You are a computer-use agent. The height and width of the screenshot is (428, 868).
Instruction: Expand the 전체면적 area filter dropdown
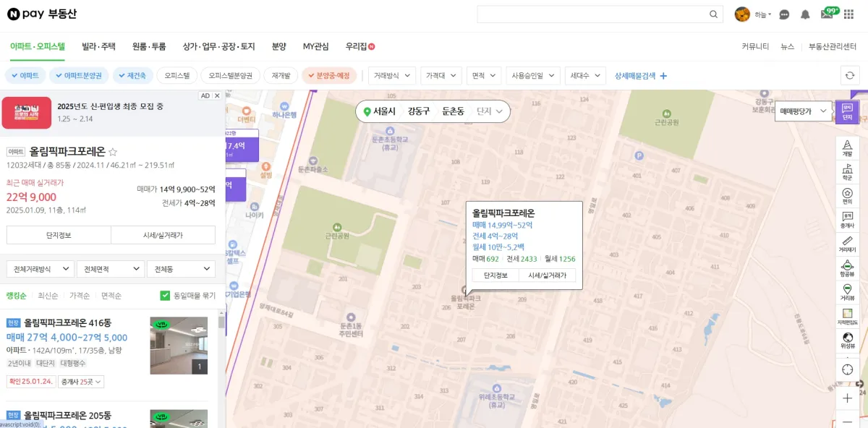[110, 268]
